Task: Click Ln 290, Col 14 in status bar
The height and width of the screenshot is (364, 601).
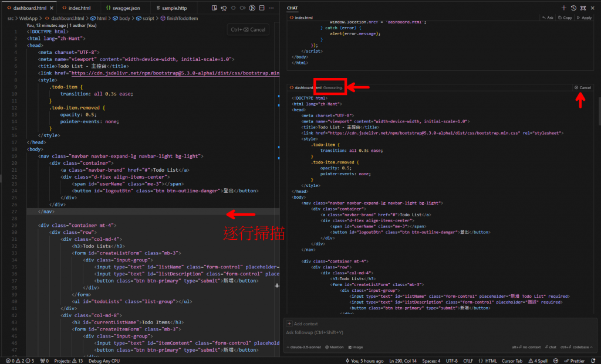Action: pyautogui.click(x=403, y=361)
